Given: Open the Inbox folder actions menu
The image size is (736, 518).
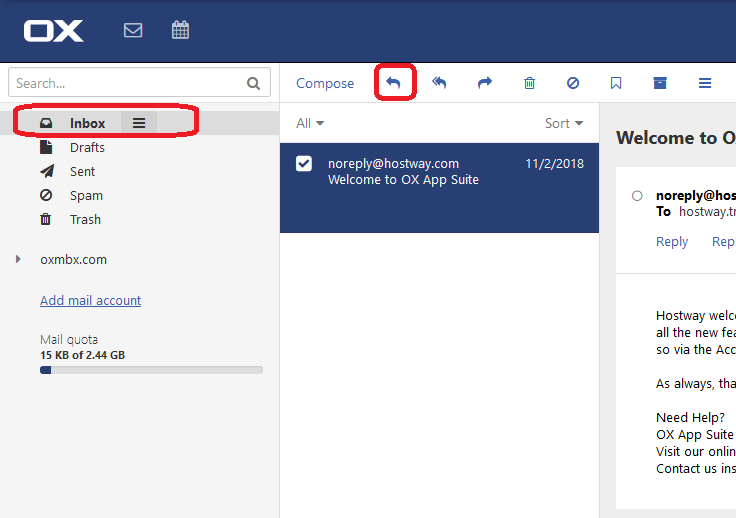Looking at the screenshot, I should [138, 123].
